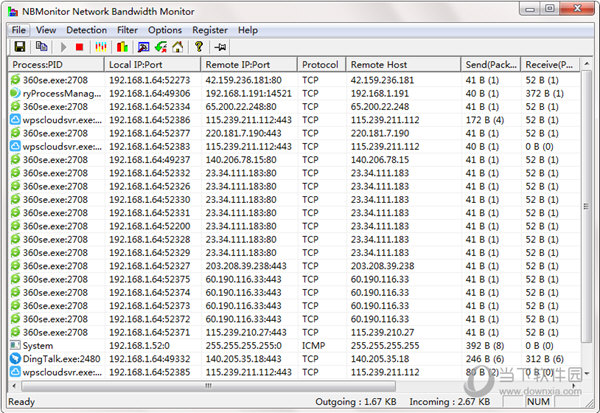Stop monitoring with the red square
Screen dimensions: 600x413
[x=79, y=47]
